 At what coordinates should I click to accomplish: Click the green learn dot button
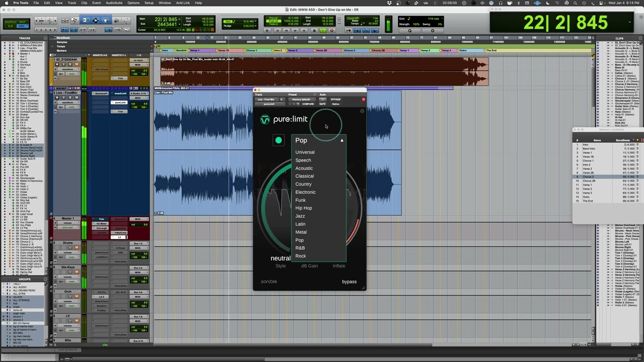(278, 140)
